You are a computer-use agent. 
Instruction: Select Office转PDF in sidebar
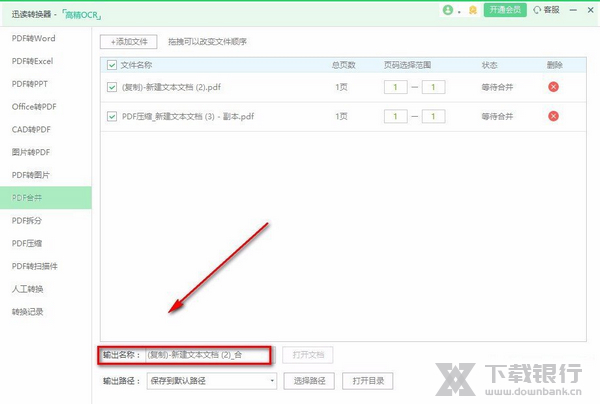point(34,107)
